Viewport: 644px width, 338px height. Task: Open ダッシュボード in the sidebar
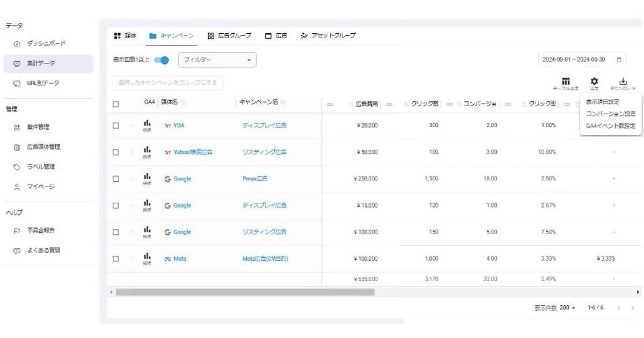[x=46, y=43]
